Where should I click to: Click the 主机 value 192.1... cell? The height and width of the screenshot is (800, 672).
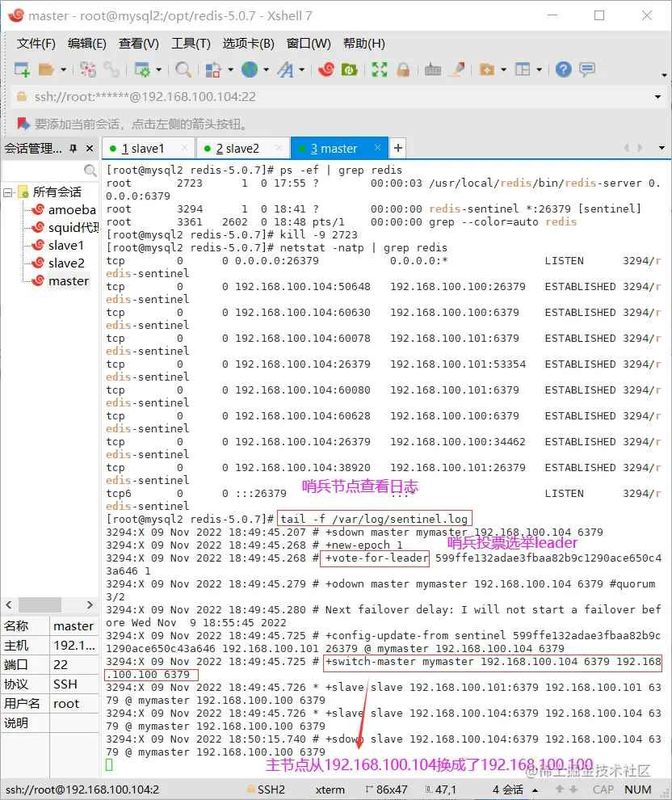pyautogui.click(x=74, y=646)
